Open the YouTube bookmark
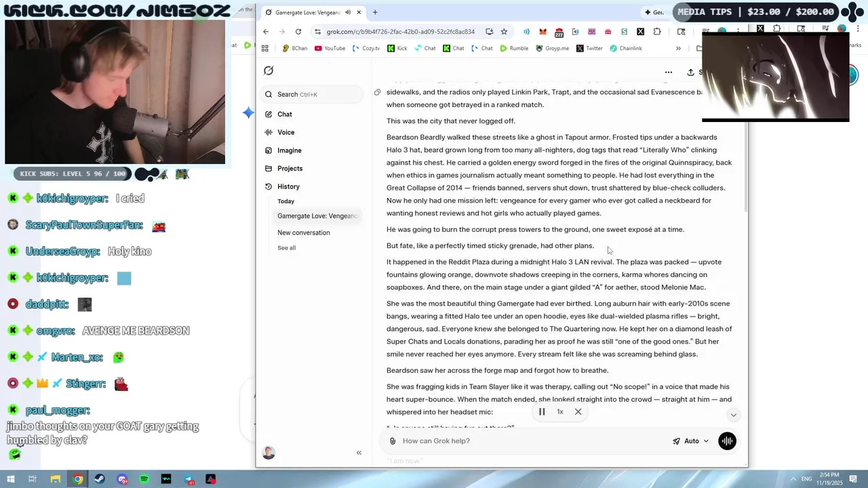This screenshot has width=868, height=488. tap(330, 48)
